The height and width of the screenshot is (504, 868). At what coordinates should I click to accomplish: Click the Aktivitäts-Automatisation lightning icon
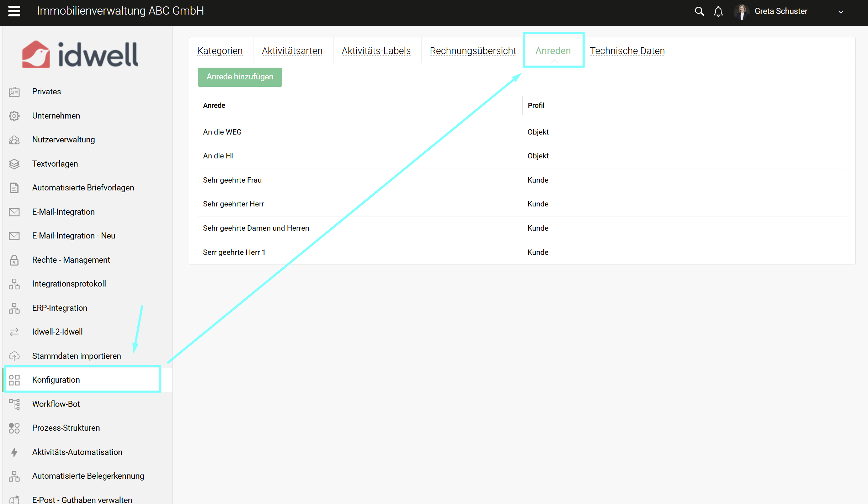tap(14, 452)
